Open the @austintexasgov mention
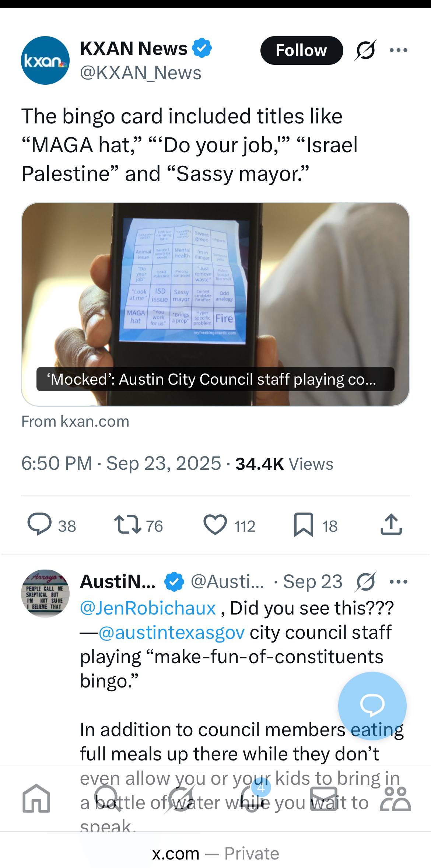Image resolution: width=431 pixels, height=868 pixels. (x=172, y=633)
